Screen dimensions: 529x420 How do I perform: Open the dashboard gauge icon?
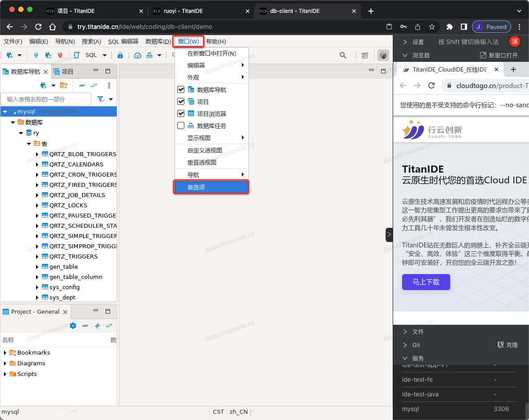click(x=137, y=55)
